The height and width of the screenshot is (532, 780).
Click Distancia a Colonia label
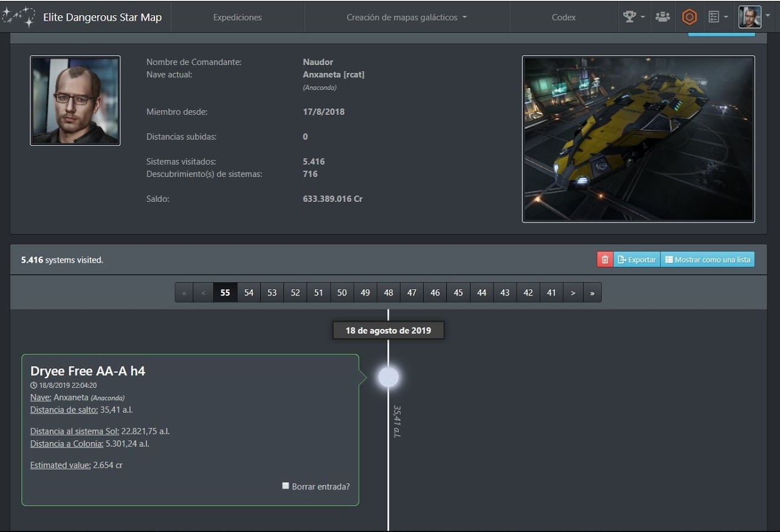point(67,444)
